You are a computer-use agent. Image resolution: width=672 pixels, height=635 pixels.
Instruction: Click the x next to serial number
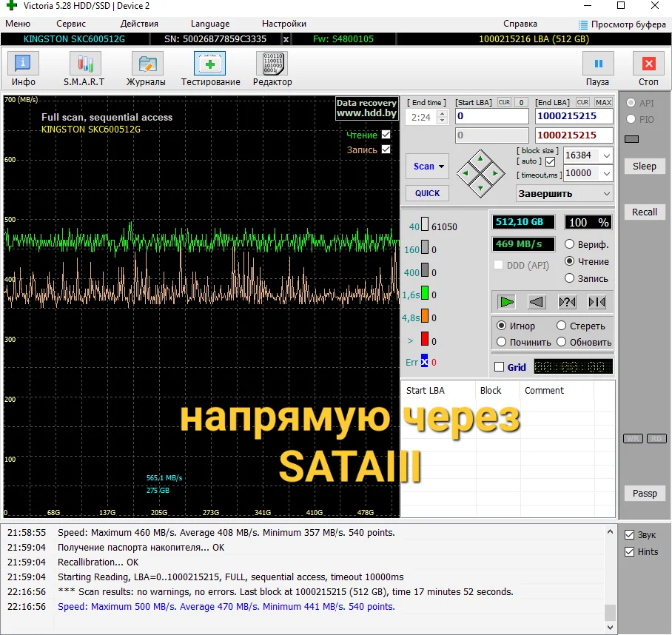286,39
